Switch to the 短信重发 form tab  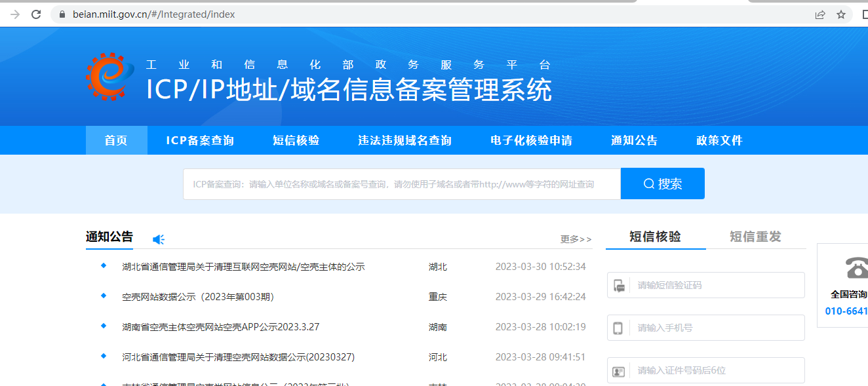[756, 237]
